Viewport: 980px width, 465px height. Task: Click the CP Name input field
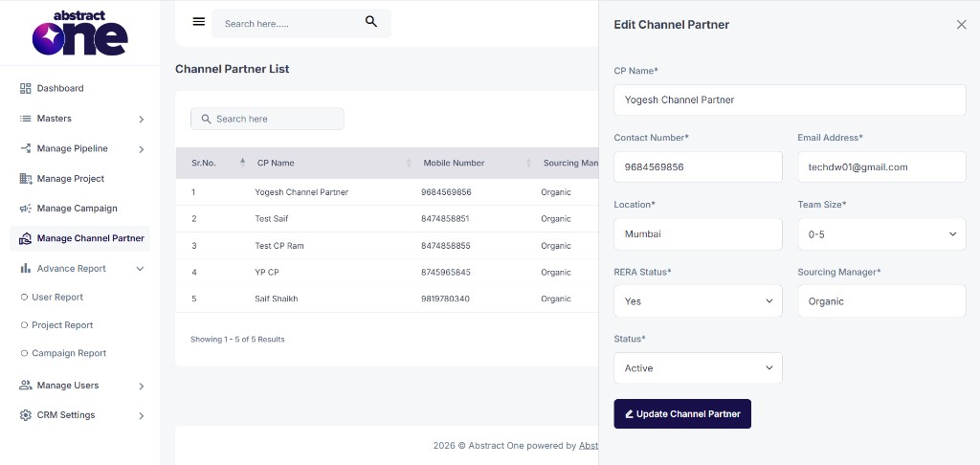coord(790,100)
